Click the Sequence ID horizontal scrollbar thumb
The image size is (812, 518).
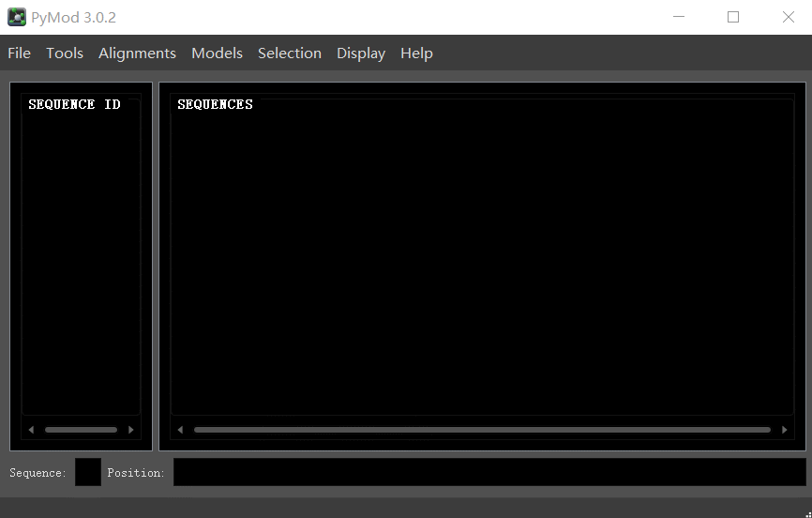click(81, 430)
